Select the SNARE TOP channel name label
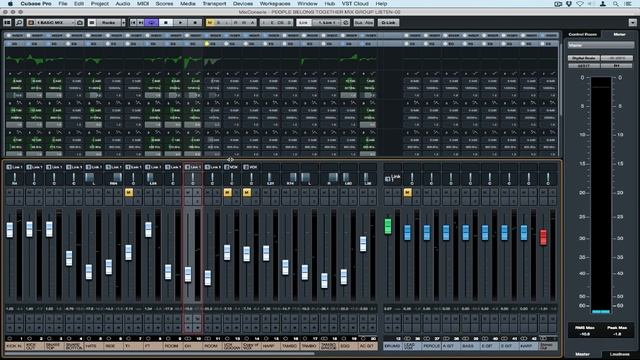Viewport: 640px width, 360px height. click(x=54, y=346)
